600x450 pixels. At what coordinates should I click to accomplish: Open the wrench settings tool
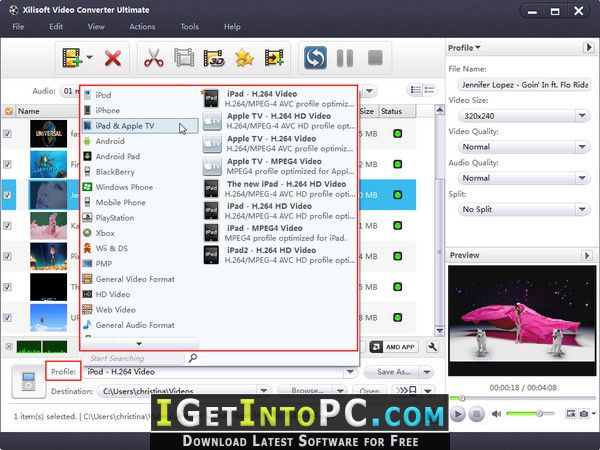point(432,347)
